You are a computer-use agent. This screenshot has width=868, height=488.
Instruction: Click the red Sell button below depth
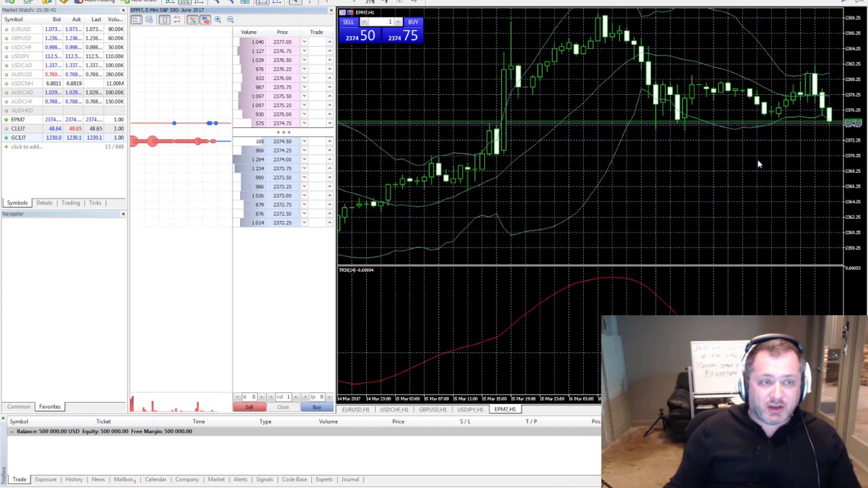click(249, 407)
